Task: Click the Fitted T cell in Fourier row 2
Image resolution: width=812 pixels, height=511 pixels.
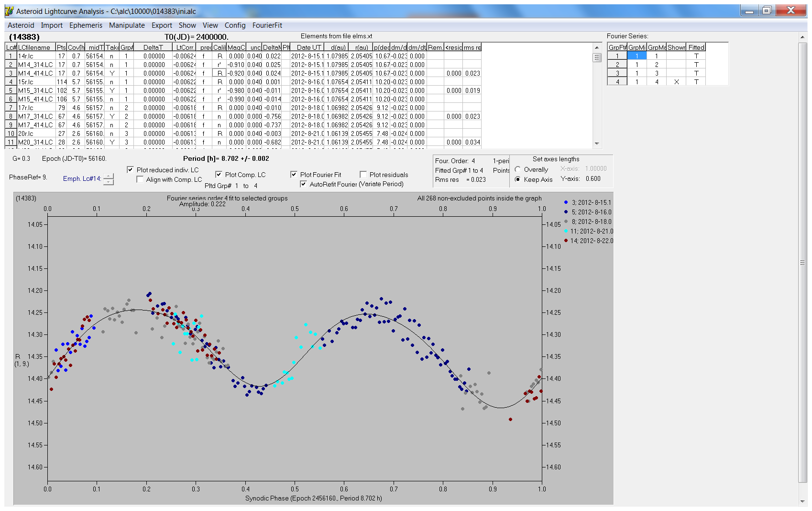Action: (x=696, y=65)
